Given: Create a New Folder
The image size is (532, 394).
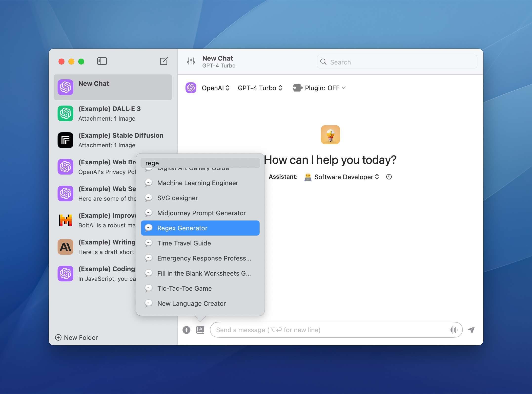Looking at the screenshot, I should click(77, 337).
